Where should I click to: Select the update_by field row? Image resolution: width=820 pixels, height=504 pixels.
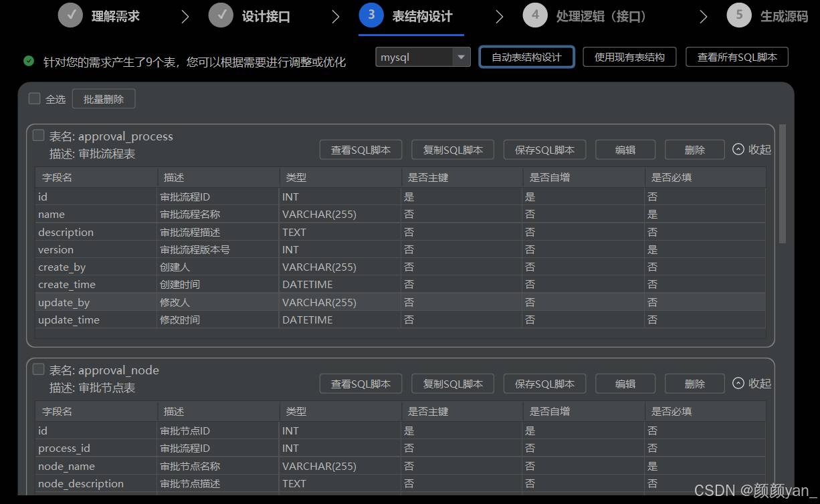[x=64, y=302]
